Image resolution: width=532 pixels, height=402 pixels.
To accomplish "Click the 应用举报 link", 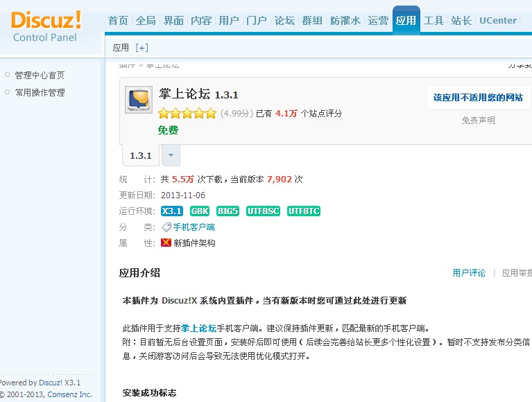I will [x=516, y=273].
